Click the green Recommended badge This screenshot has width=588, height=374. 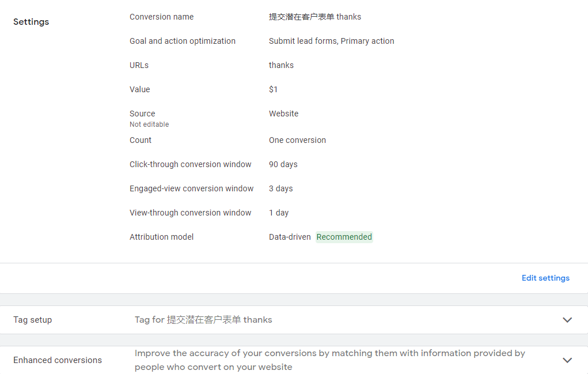344,237
